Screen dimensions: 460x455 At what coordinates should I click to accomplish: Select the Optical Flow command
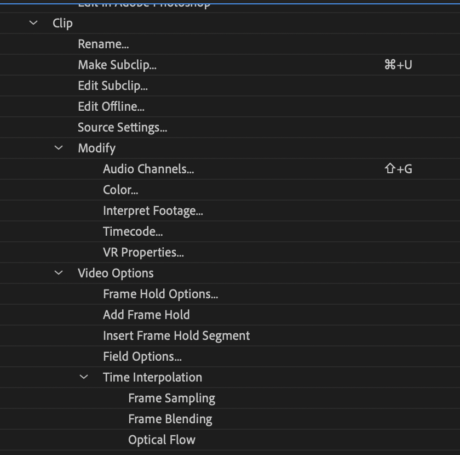(x=162, y=440)
